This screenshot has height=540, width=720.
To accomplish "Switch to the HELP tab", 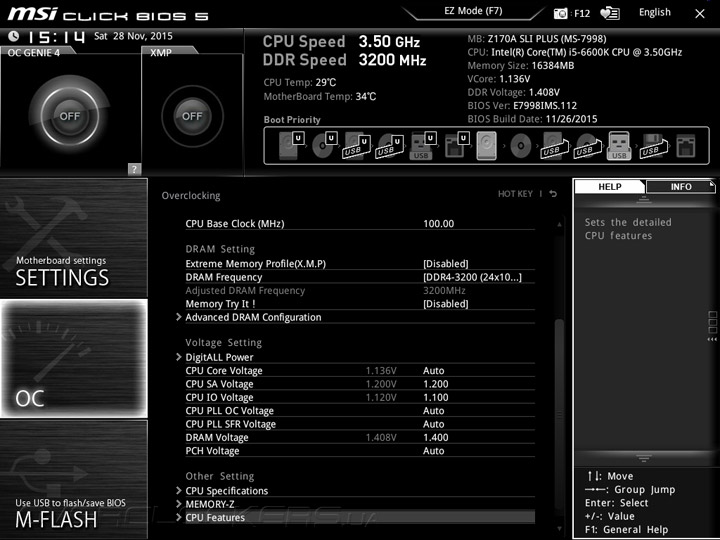I will [x=610, y=186].
